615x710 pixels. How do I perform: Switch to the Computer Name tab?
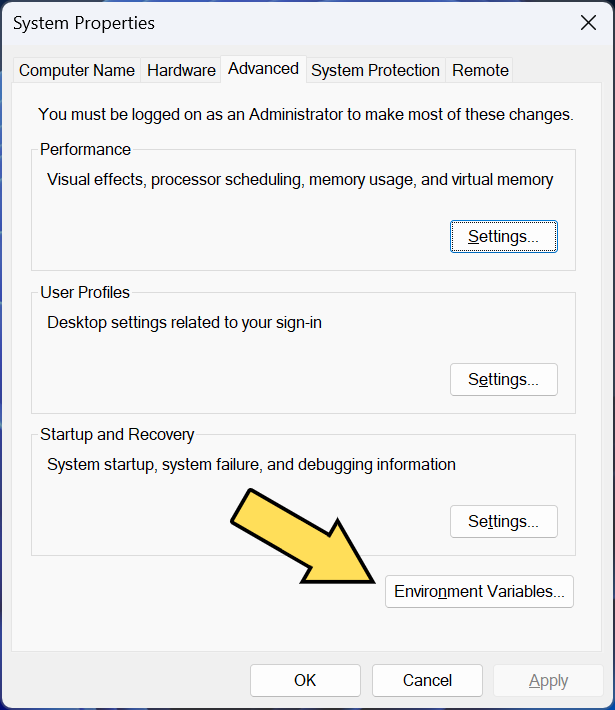(77, 70)
